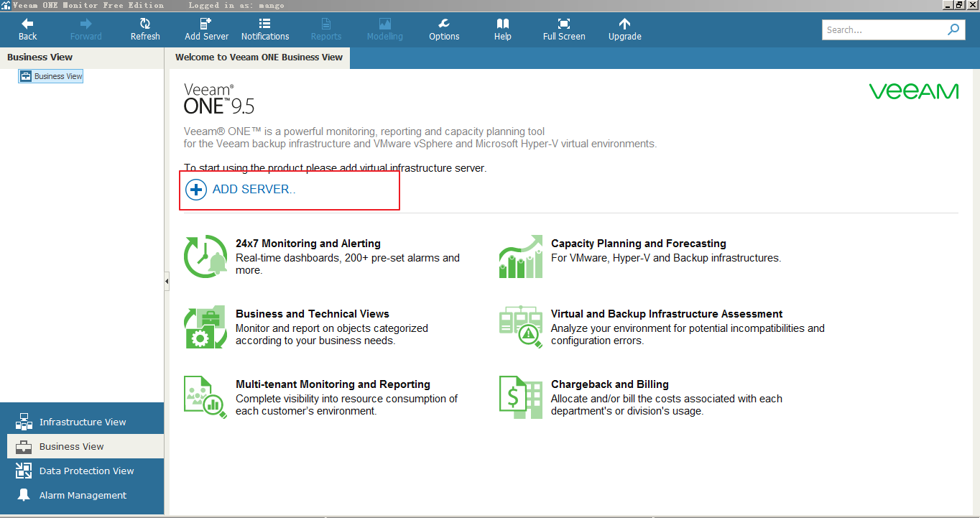
Task: Click the Forward toolbar button
Action: coord(86,29)
